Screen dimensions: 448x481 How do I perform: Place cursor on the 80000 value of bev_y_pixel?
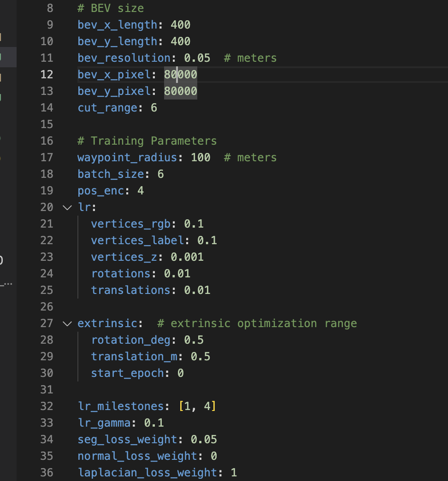coord(180,91)
